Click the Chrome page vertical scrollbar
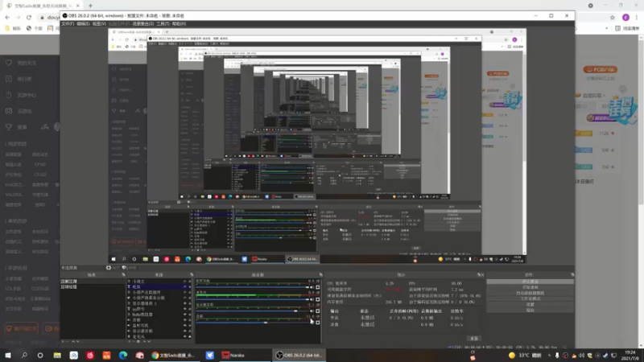 click(641, 191)
